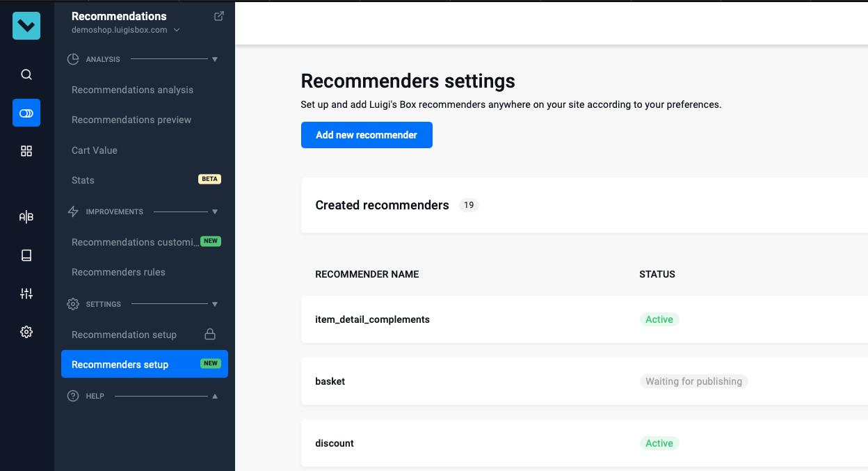This screenshot has height=471, width=868.
Task: Click the Luigi's Box logo
Action: tap(26, 25)
